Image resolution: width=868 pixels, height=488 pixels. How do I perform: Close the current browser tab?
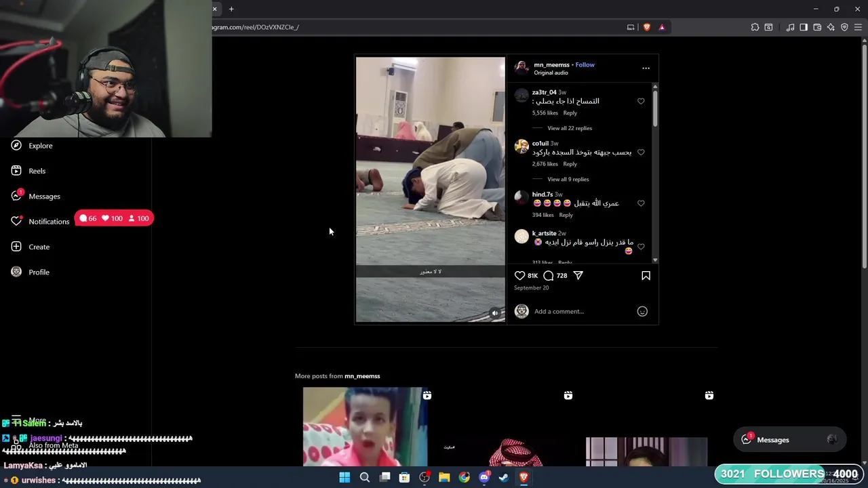pos(214,9)
